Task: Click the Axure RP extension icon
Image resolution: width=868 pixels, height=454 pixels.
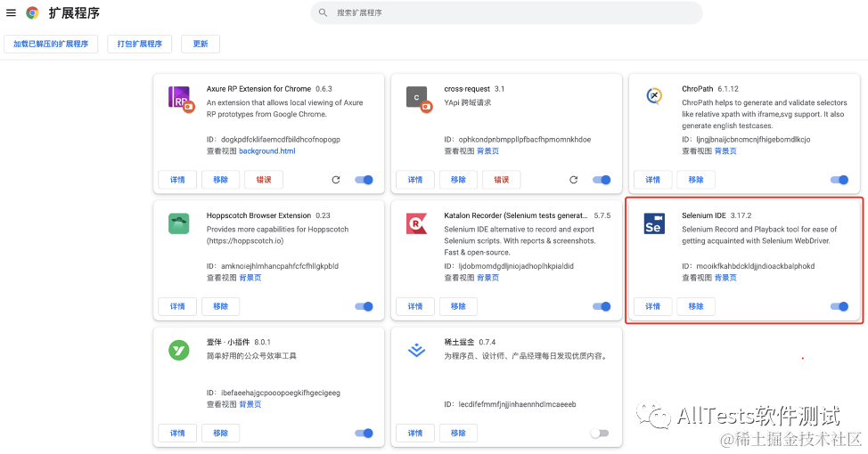Action: pos(181,99)
